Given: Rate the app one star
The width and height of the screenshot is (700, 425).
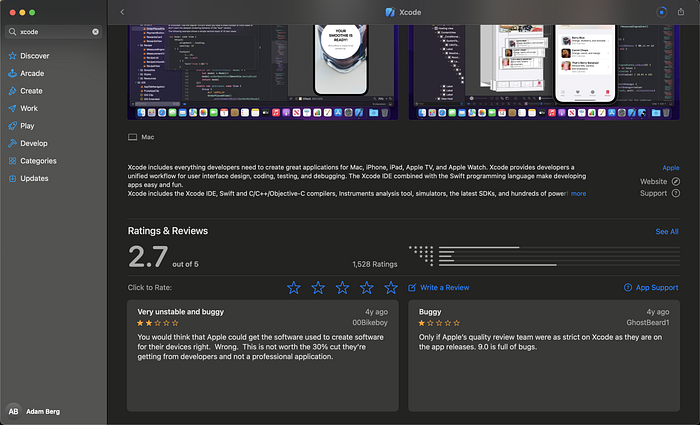Looking at the screenshot, I should [294, 288].
